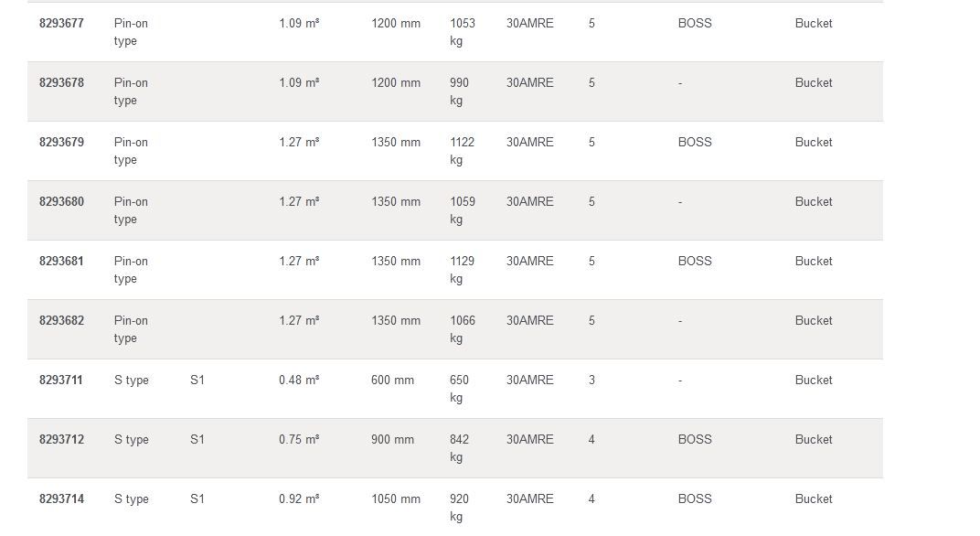Click the 0.92 m³ capacity cell
980x536 pixels.
[x=299, y=499]
